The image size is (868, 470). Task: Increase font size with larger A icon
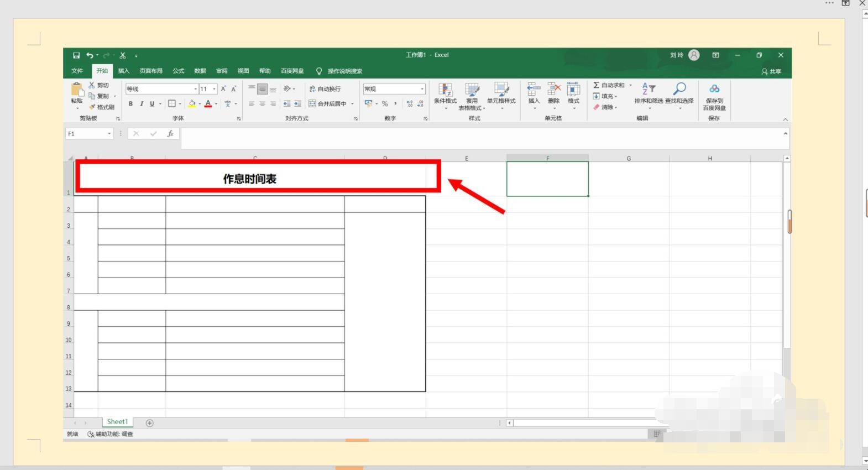pyautogui.click(x=223, y=89)
